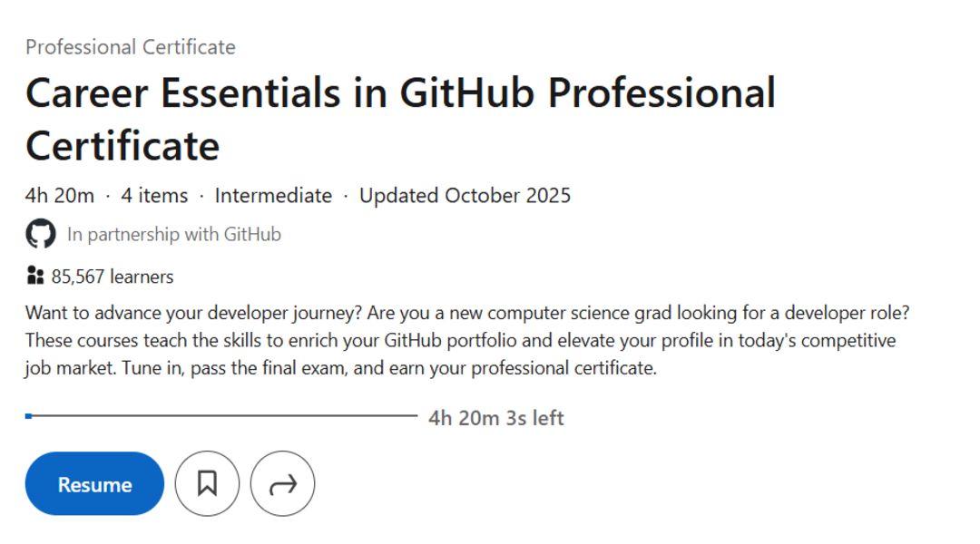Select the '4h 20m 3s left' text
Viewport: 980px width, 544px height.
pos(495,418)
